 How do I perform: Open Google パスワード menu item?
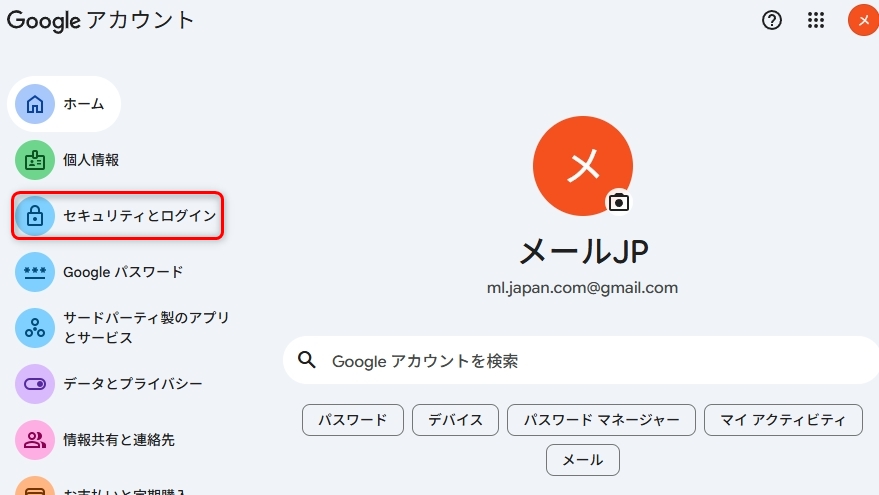coord(100,272)
